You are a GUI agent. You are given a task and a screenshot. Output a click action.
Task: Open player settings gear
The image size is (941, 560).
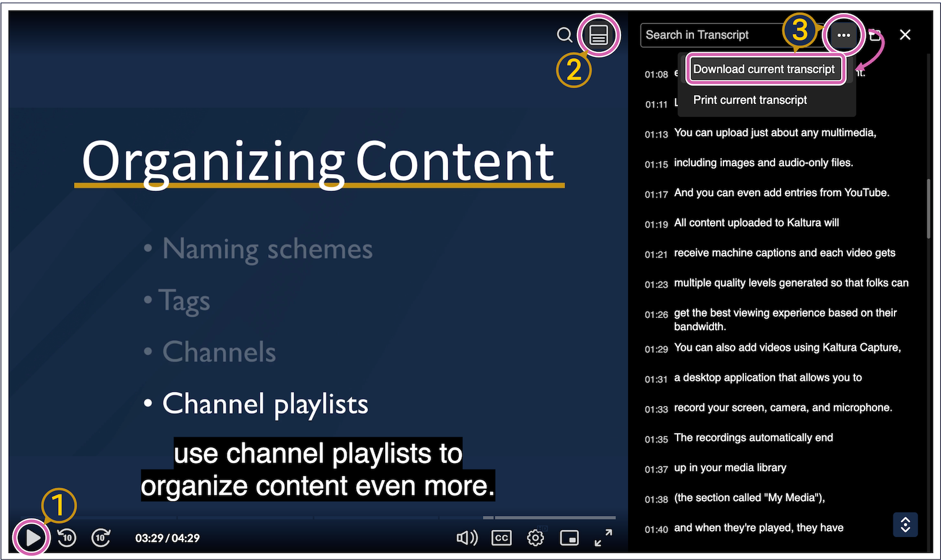[535, 537]
